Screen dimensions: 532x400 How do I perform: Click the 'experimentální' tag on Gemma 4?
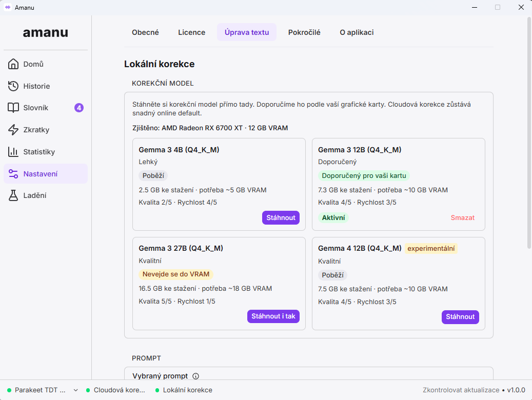(431, 248)
